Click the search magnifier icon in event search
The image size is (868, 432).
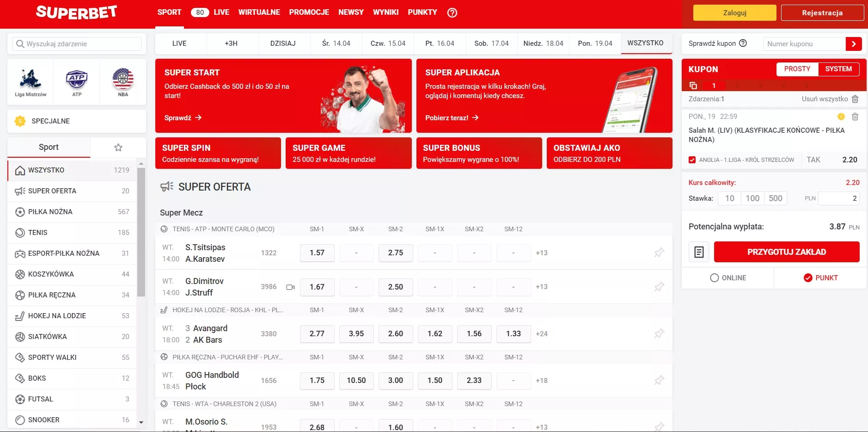[20, 43]
